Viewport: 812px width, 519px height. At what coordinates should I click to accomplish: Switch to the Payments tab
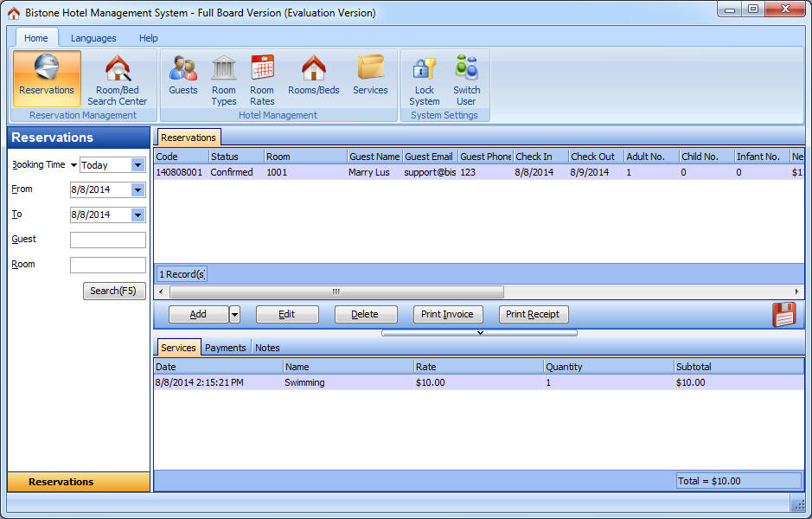[225, 347]
